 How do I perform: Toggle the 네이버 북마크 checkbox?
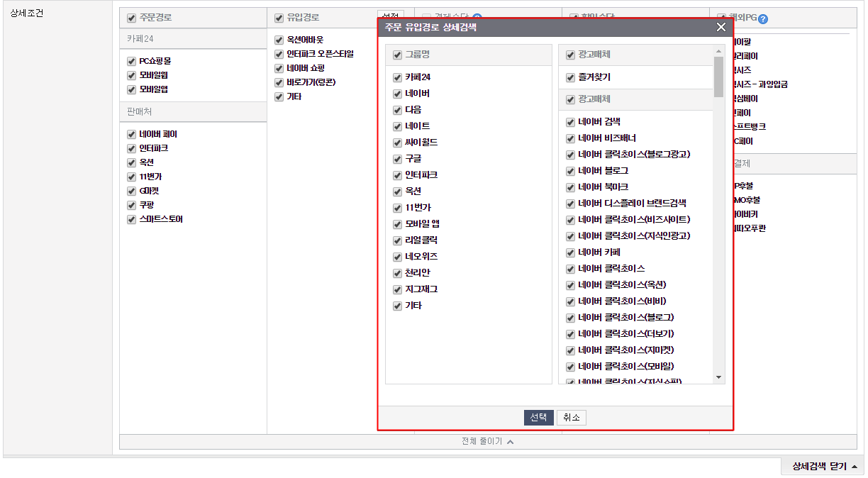570,187
